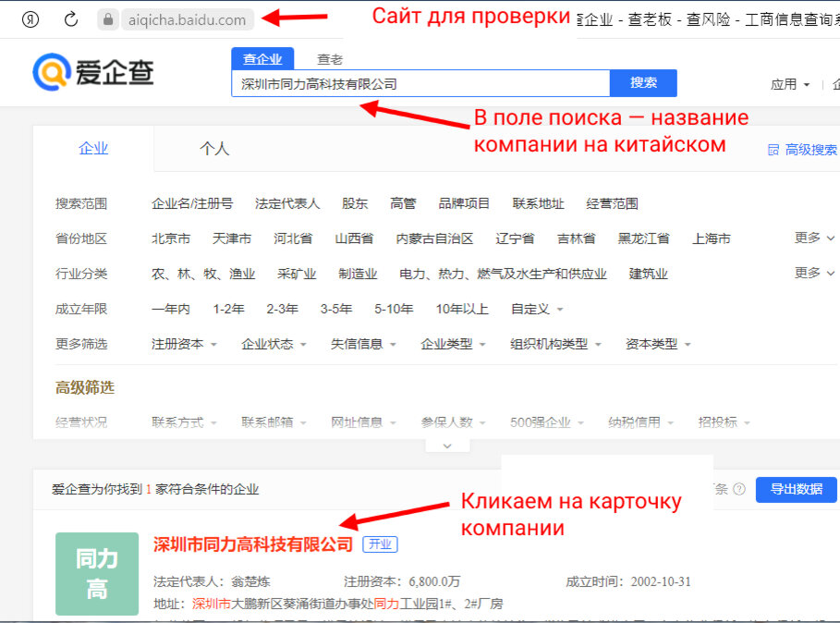The image size is (840, 623).
Task: Switch to the 个人 results tab
Action: click(x=214, y=149)
